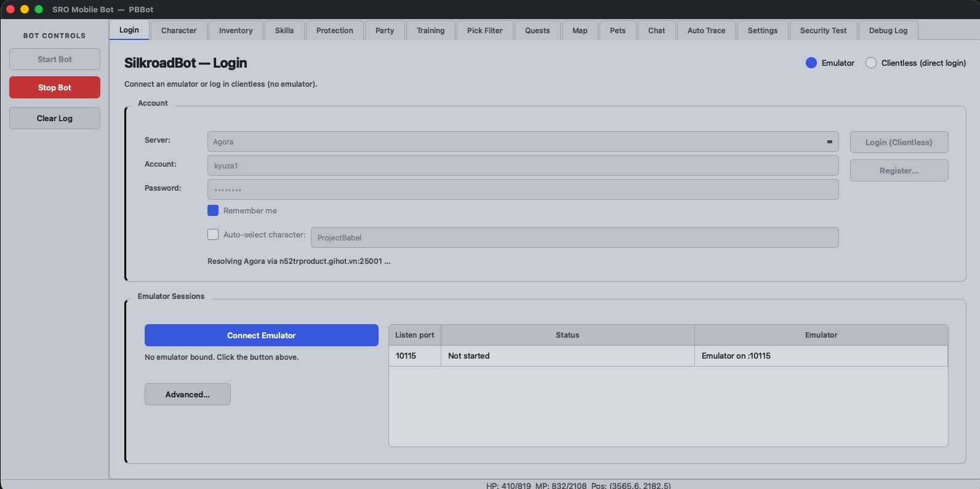Show the Quests tab
Screen dimensions: 980x489
point(537,30)
